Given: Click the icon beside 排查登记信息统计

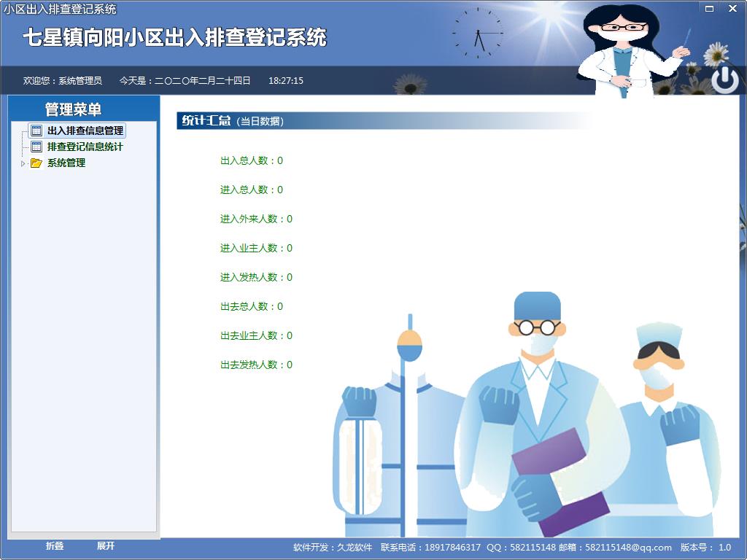Looking at the screenshot, I should (x=36, y=147).
